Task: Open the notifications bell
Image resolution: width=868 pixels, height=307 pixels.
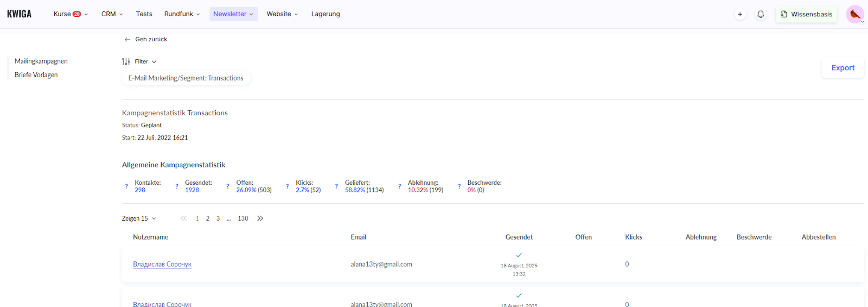Action: coord(761,14)
